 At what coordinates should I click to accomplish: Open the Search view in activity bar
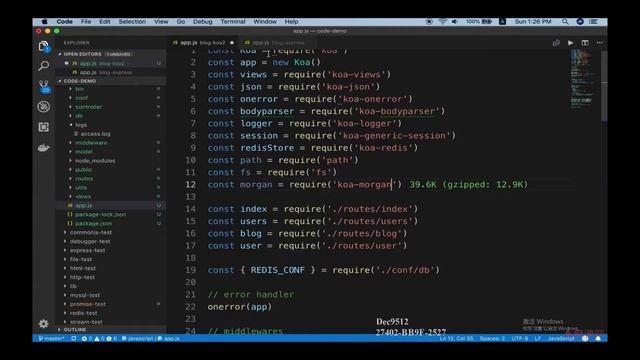[x=44, y=66]
